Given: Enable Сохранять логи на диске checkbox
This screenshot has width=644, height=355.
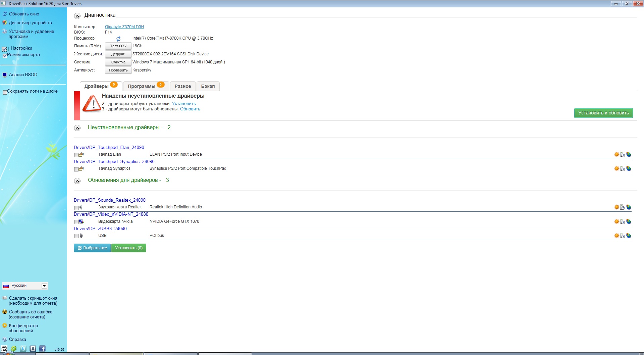Looking at the screenshot, I should [x=5, y=92].
